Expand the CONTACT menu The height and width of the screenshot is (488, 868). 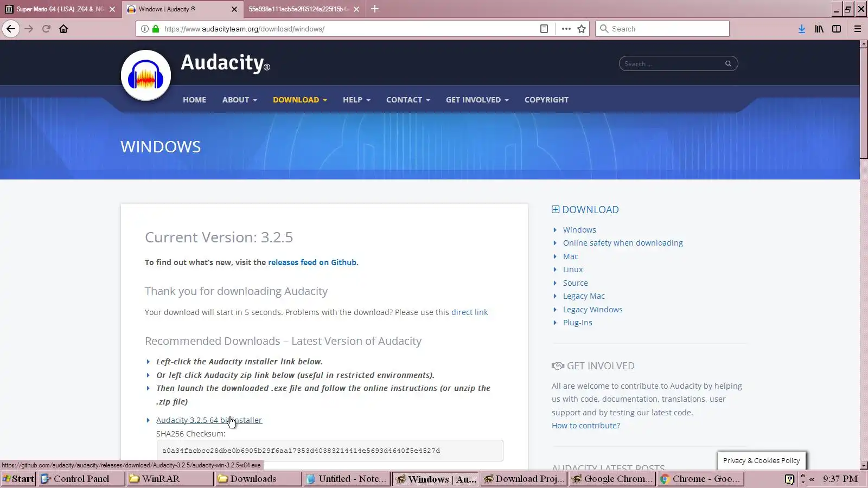coord(408,100)
